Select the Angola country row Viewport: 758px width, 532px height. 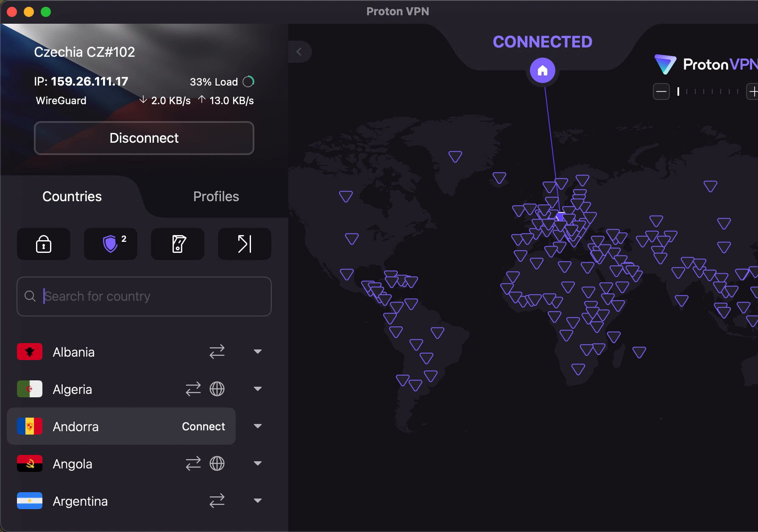coord(121,464)
